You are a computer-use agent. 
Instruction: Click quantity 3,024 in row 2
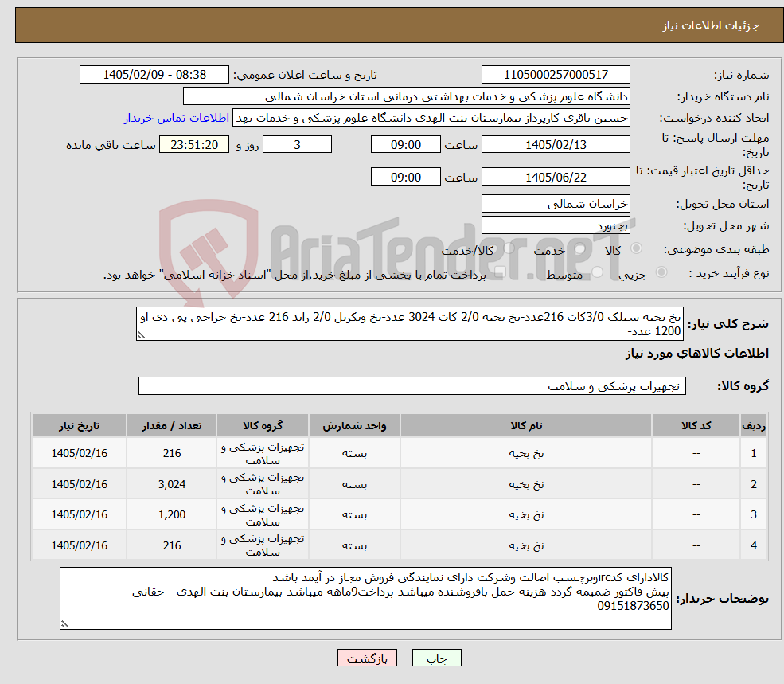tap(171, 484)
